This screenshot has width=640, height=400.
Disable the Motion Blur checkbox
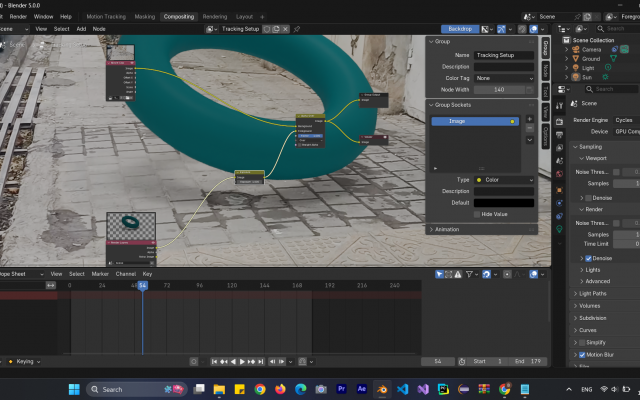coord(583,354)
